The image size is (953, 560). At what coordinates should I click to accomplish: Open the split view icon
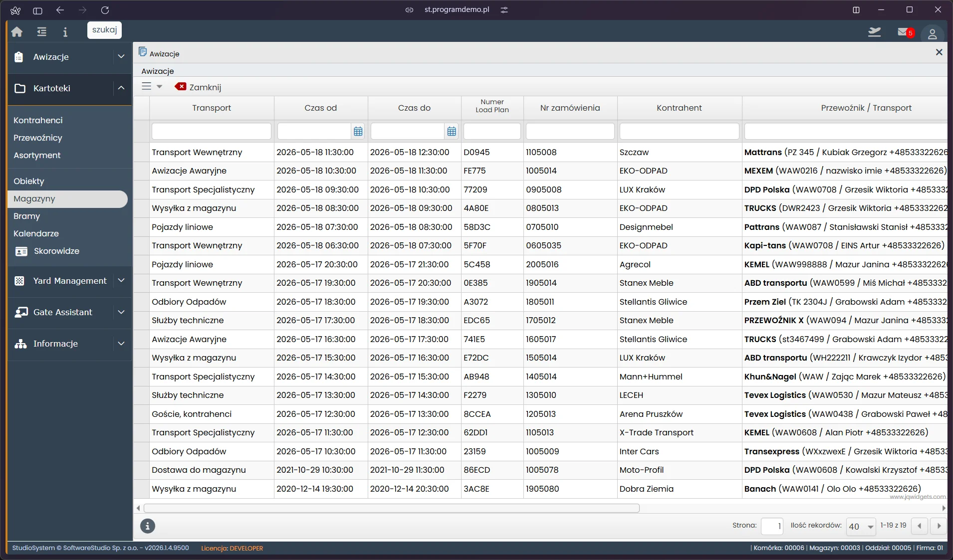[856, 10]
